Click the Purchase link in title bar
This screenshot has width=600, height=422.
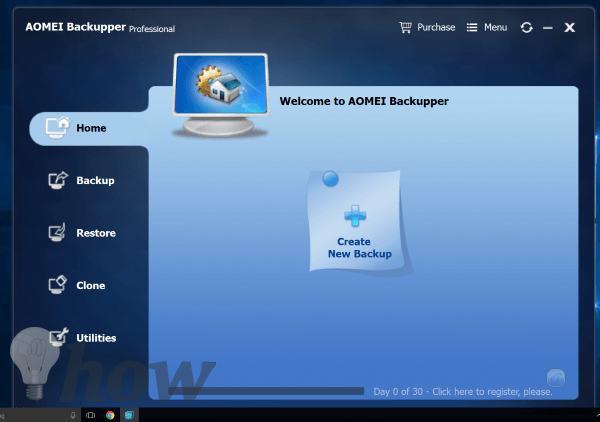point(436,28)
